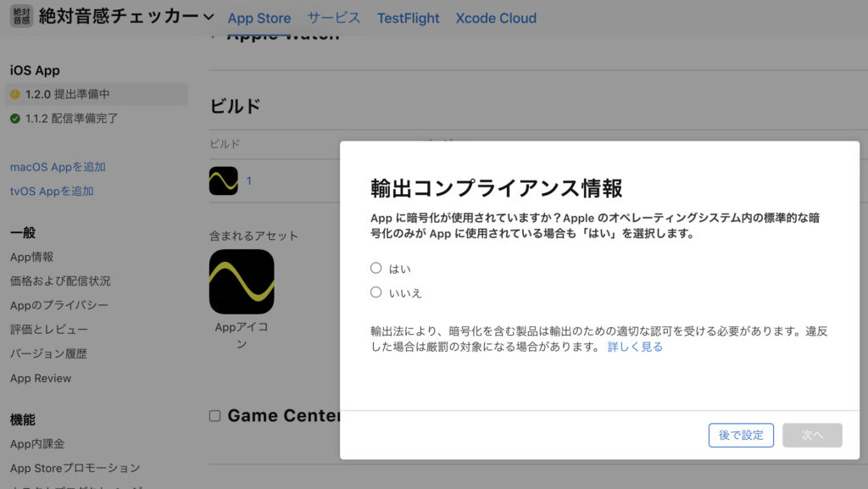Click macOS Appを追加 link
Screen dimensions: 868x489
(58, 166)
